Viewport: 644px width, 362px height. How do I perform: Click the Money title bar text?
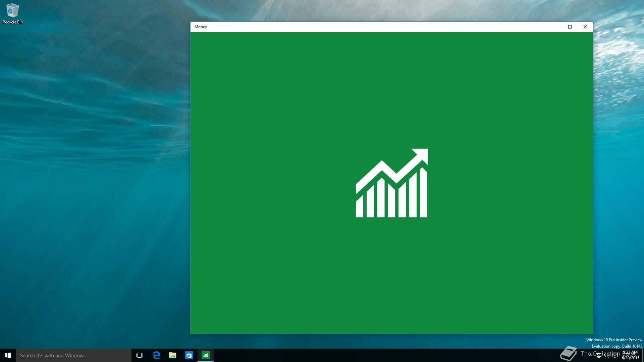[201, 27]
